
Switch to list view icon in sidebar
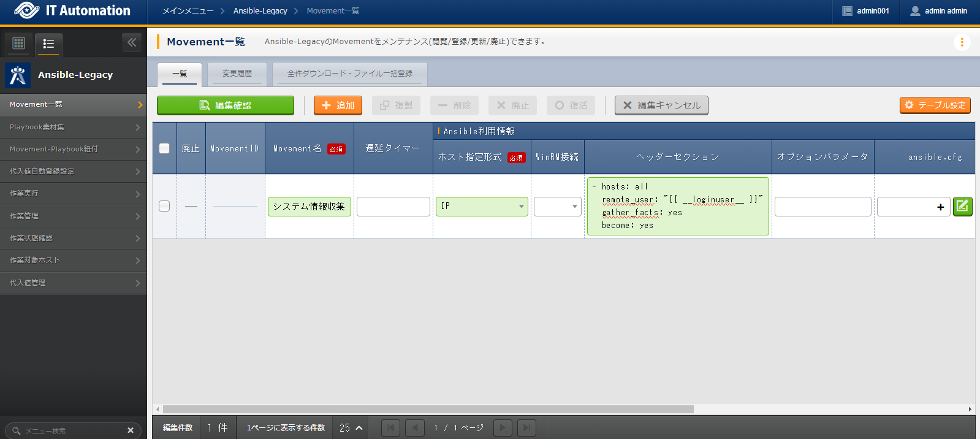(48, 44)
